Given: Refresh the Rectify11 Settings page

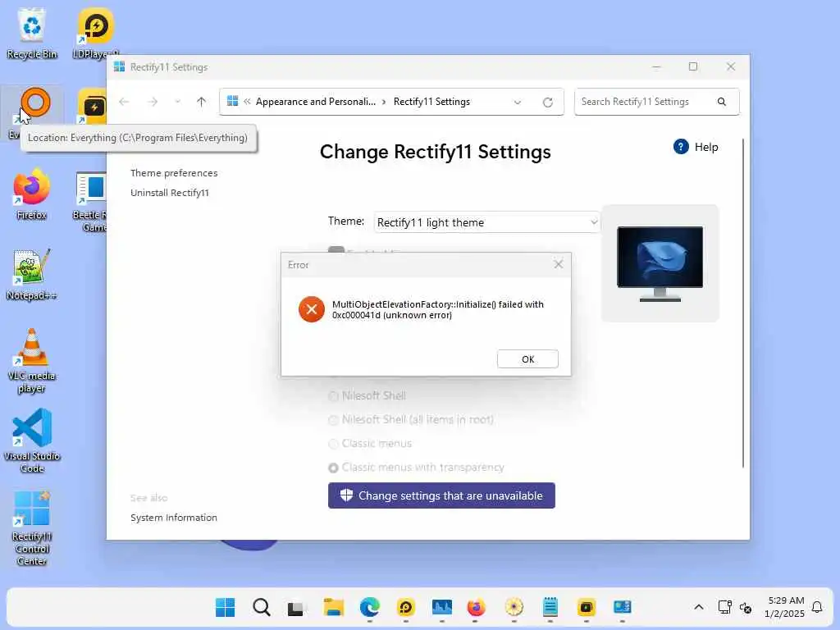Looking at the screenshot, I should coord(547,102).
